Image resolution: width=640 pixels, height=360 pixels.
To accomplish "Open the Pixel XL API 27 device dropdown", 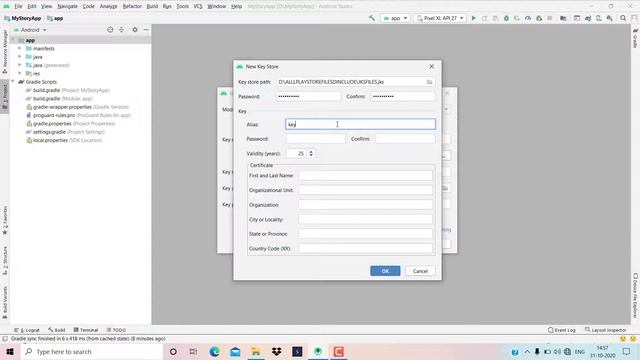I will tap(440, 18).
